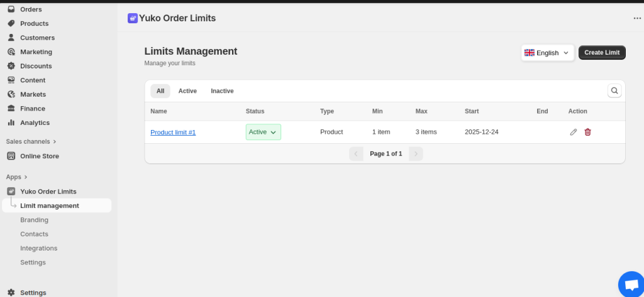Screen dimensions: 644x297
Task: Click the Product type cell
Action: coord(331,132)
